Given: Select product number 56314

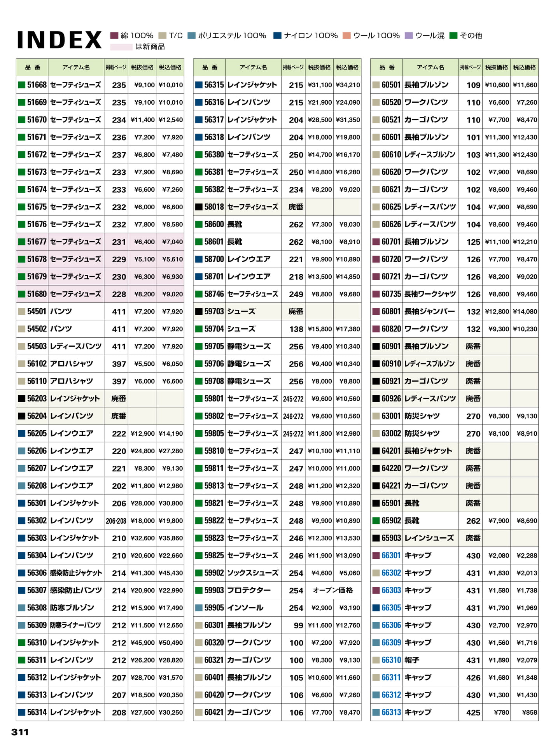Looking at the screenshot, I should [37, 712].
